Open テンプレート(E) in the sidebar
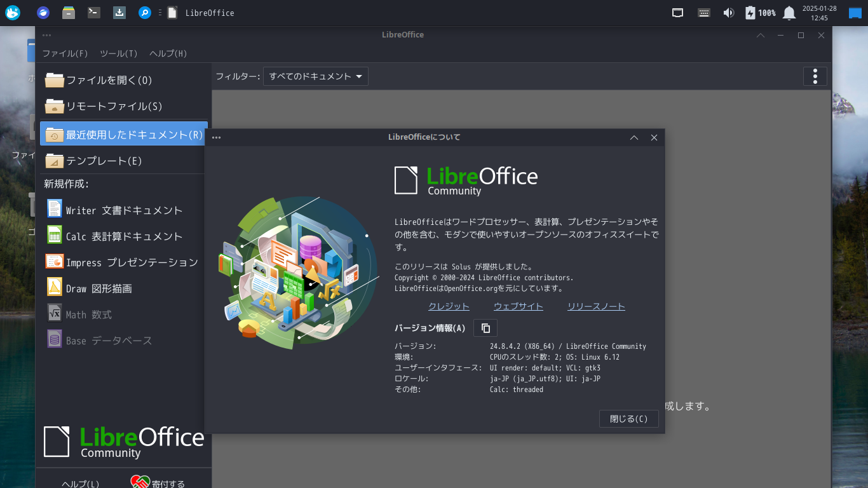The image size is (868, 488). click(123, 160)
